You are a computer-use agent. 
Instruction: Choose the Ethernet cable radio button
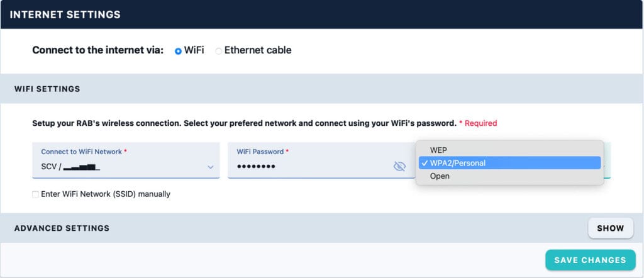click(219, 51)
